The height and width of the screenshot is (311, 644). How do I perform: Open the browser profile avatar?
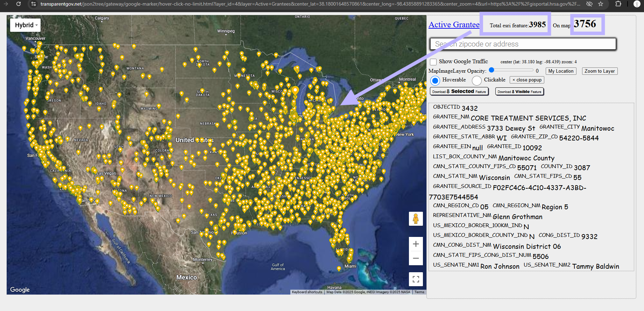(x=637, y=4)
